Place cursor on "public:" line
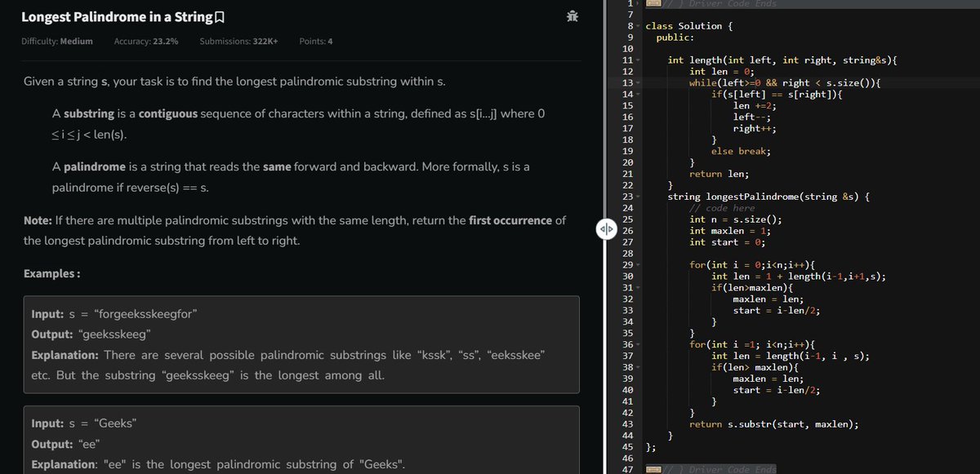Image resolution: width=980 pixels, height=474 pixels. click(x=675, y=38)
